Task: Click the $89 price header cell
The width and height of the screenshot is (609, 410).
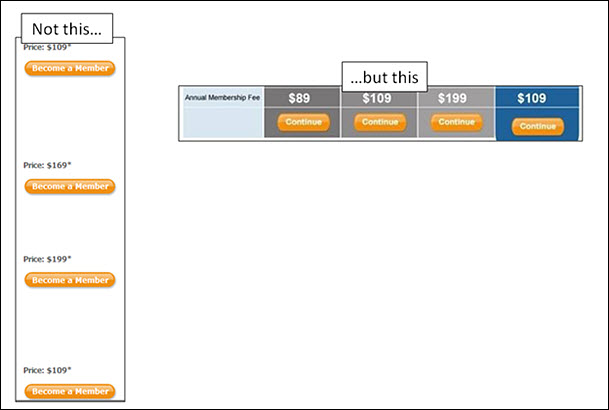Action: (300, 99)
